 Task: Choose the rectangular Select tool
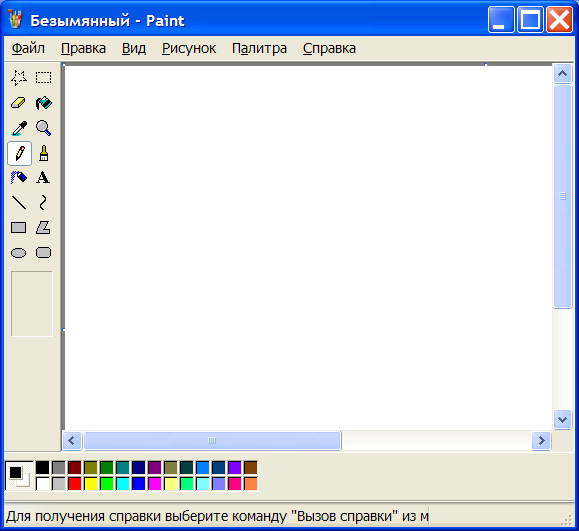click(44, 78)
